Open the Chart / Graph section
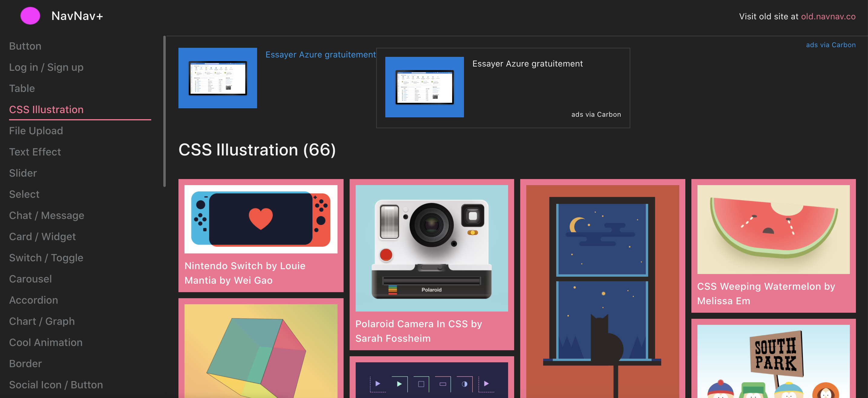This screenshot has width=868, height=398. point(42,321)
